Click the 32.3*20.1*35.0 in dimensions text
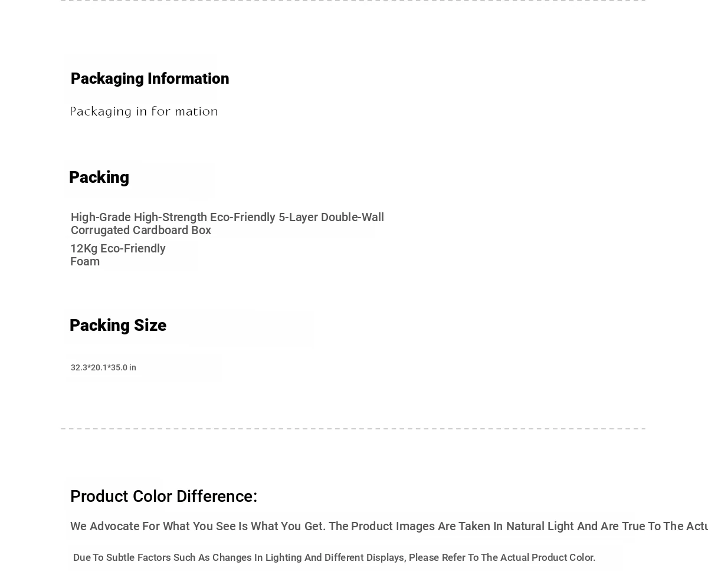708x588 pixels. [x=103, y=367]
